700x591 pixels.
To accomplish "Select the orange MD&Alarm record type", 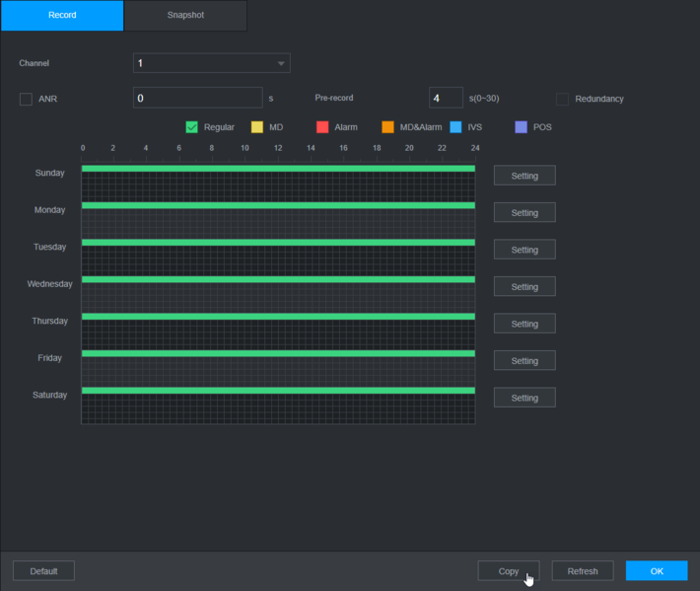I will click(x=387, y=127).
